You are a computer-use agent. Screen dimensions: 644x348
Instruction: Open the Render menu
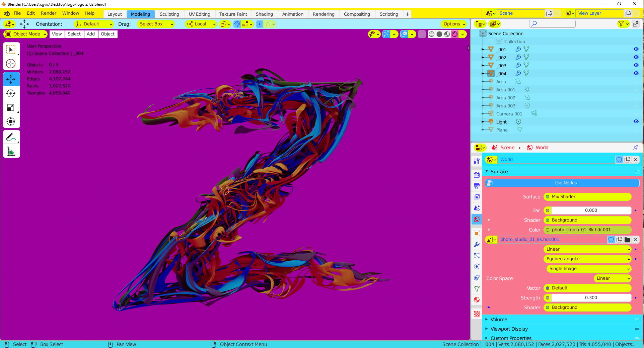(49, 13)
